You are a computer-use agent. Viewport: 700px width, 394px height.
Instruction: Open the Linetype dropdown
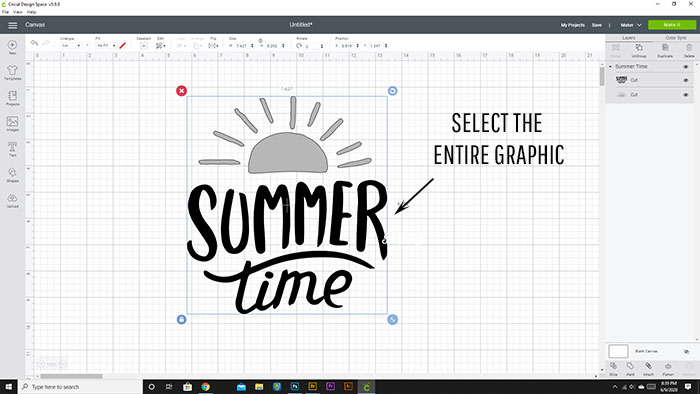(71, 46)
